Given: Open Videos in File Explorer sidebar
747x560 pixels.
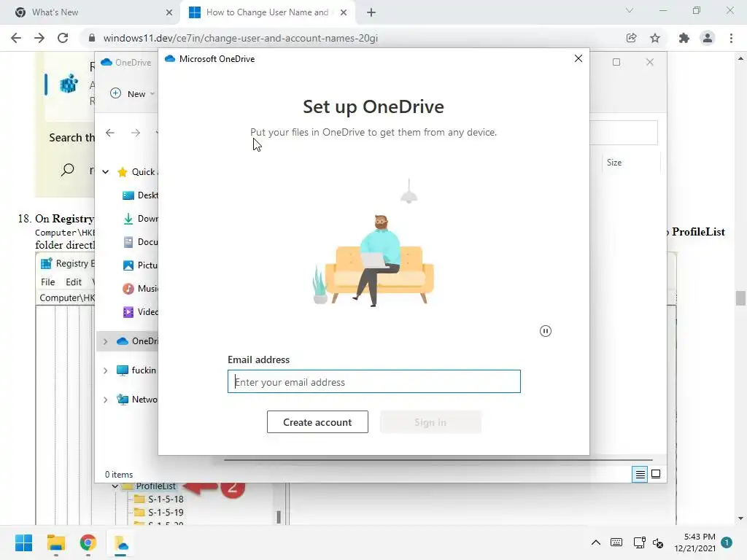Looking at the screenshot, I should point(140,312).
